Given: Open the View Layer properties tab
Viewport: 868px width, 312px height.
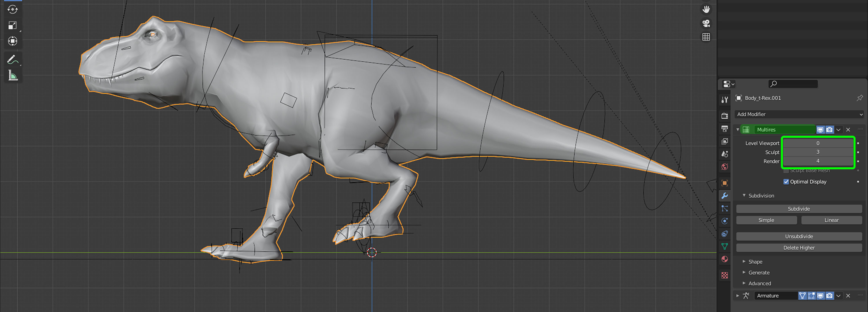Looking at the screenshot, I should [724, 141].
